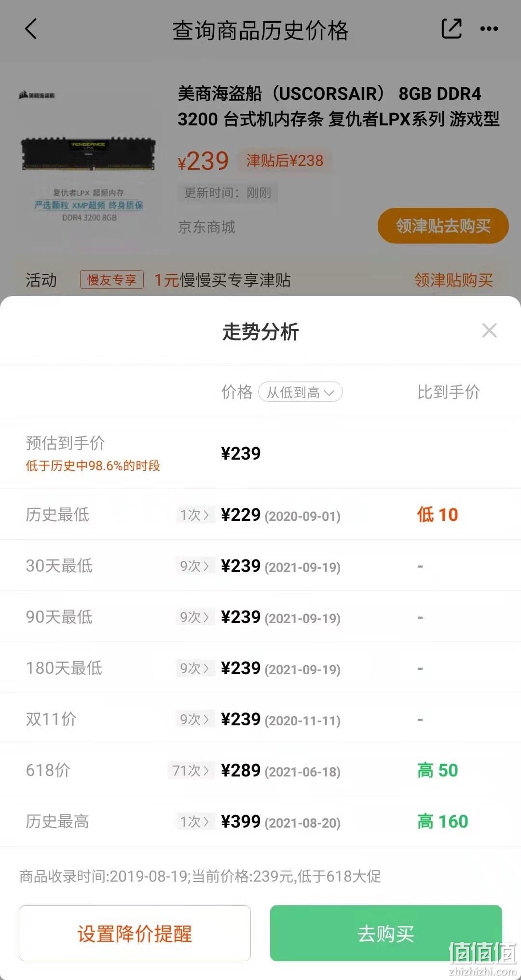Screen dimensions: 521x980
Task: Expand the 180天最低 9次 chevron
Action: pos(195,668)
